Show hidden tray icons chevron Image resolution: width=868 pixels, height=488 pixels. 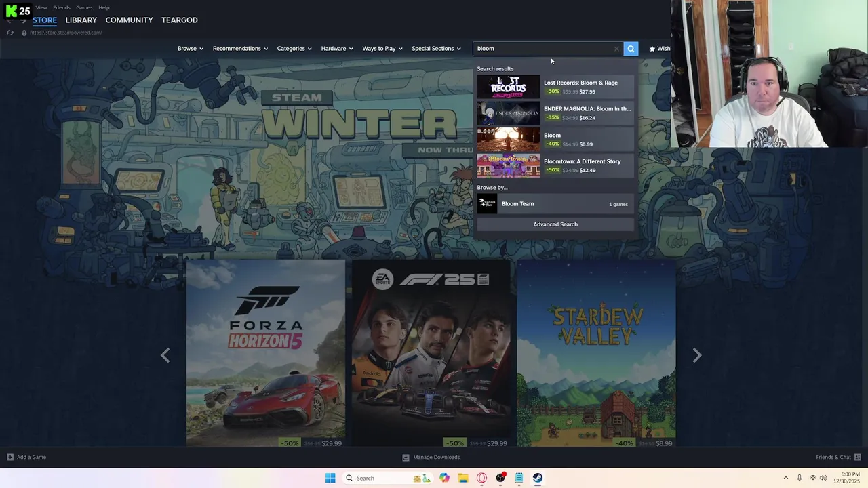coord(786,478)
